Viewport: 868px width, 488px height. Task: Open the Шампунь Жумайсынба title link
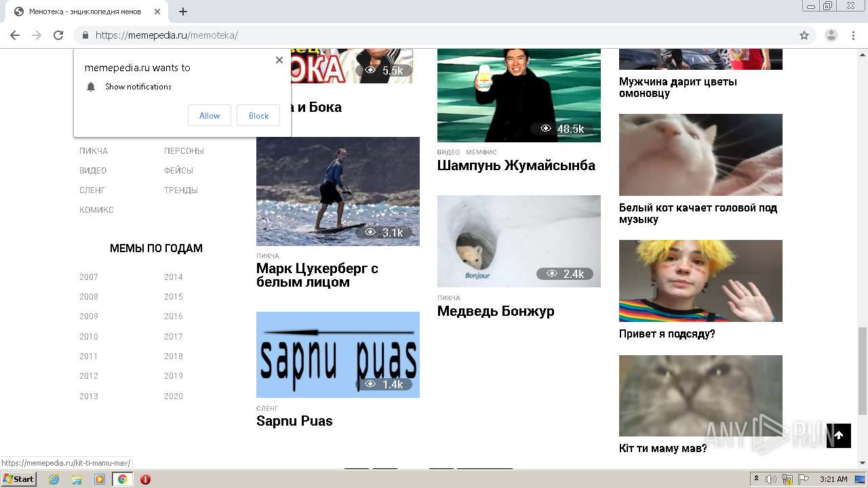(x=516, y=165)
